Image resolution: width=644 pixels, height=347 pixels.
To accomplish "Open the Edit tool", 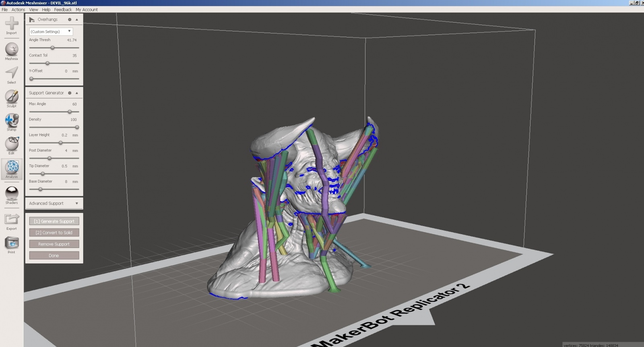I will (11, 146).
